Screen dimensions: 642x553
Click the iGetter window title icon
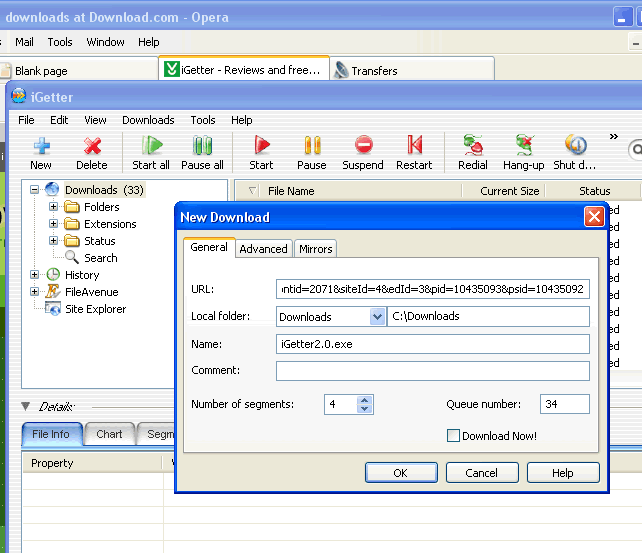click(x=18, y=96)
